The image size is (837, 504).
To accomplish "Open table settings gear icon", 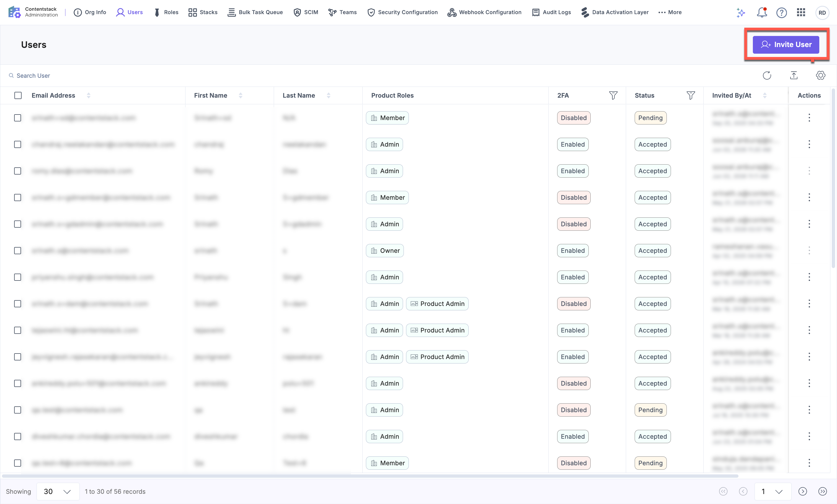I will 820,75.
